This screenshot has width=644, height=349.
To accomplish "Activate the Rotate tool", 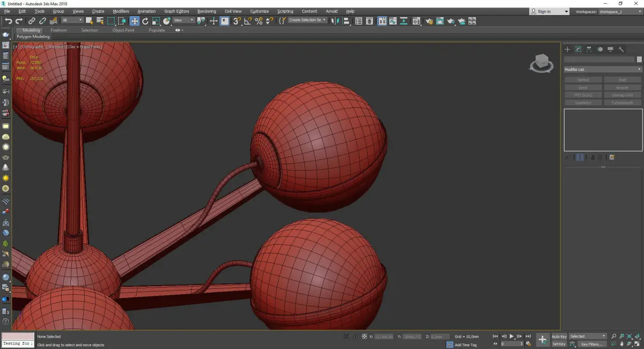I will pyautogui.click(x=145, y=21).
